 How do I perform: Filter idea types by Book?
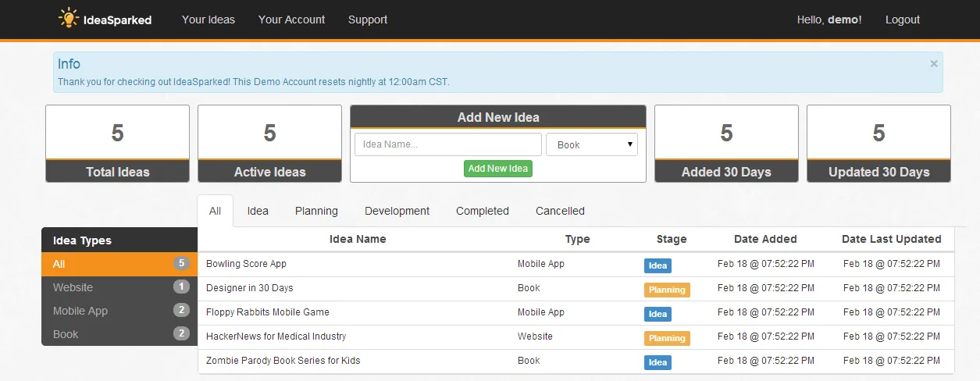point(119,334)
